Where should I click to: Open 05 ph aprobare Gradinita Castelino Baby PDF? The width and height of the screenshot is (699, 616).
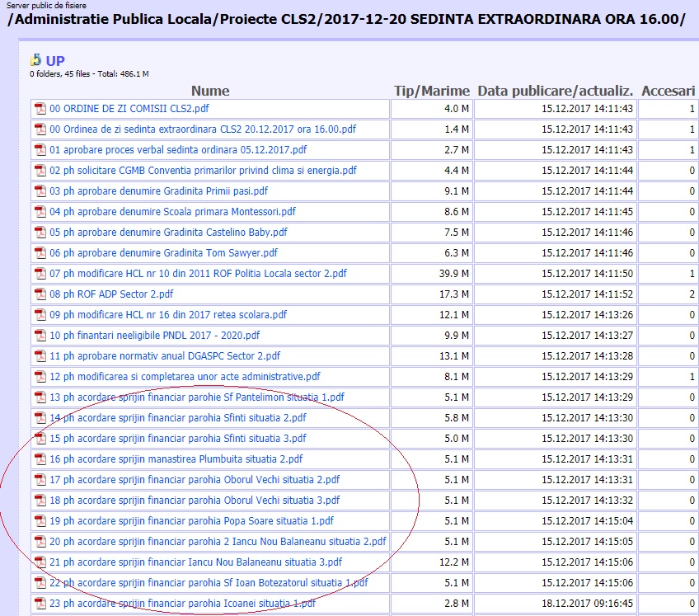pos(168,233)
